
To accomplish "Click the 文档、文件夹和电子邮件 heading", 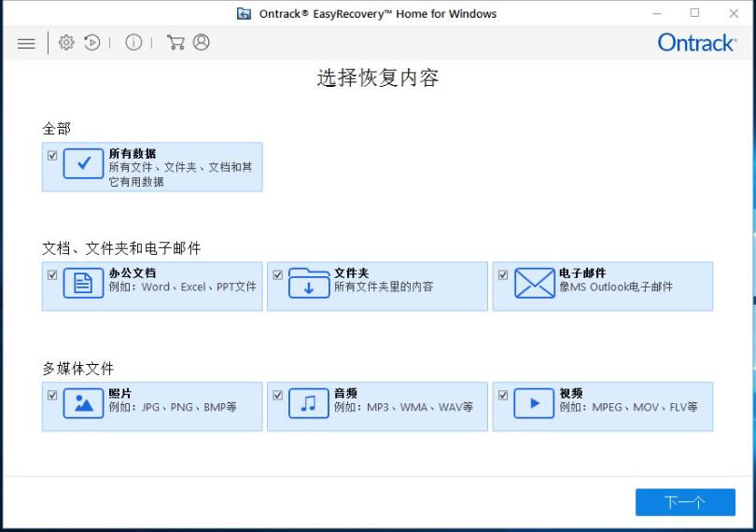I will click(x=121, y=248).
